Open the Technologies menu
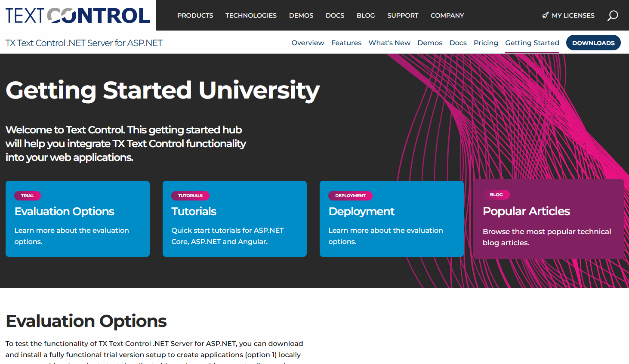 point(251,15)
